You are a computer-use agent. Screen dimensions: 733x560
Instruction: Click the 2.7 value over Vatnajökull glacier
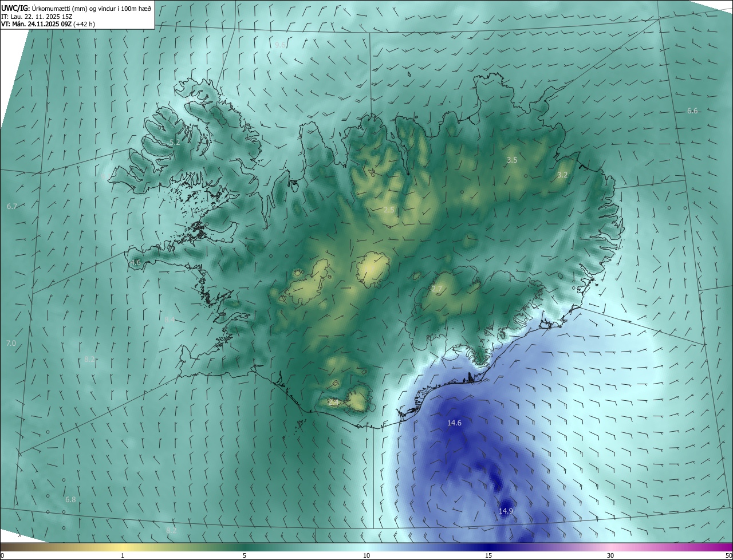(x=437, y=289)
